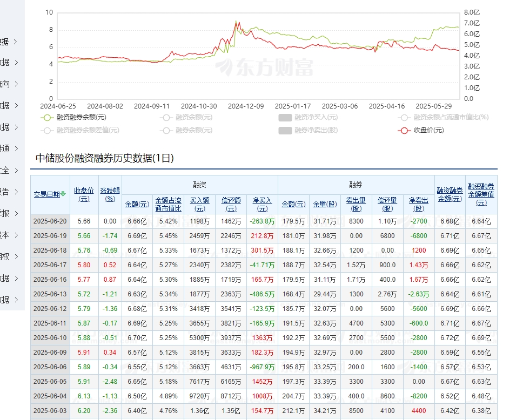Sort by 偿还量(股) column header
Image resolution: width=523 pixels, height=420 pixels.
[x=387, y=204]
